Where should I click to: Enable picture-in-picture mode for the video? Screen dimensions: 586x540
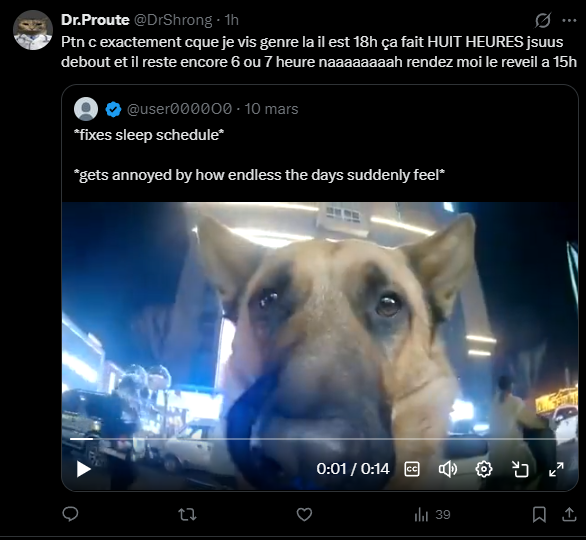coord(520,469)
